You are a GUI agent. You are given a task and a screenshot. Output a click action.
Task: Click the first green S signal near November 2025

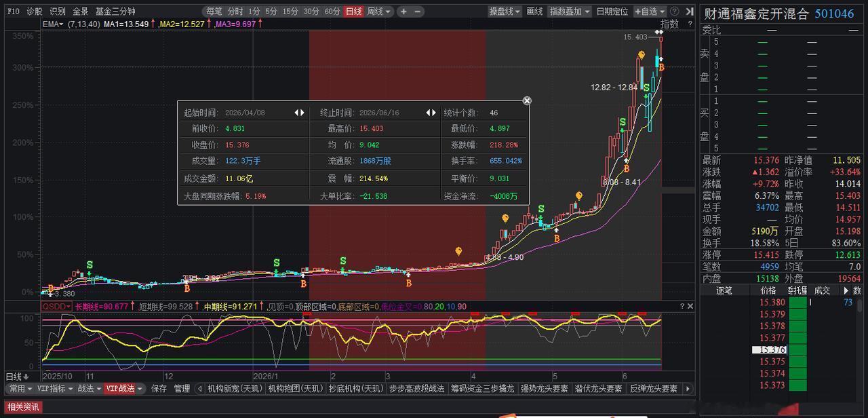[89, 265]
